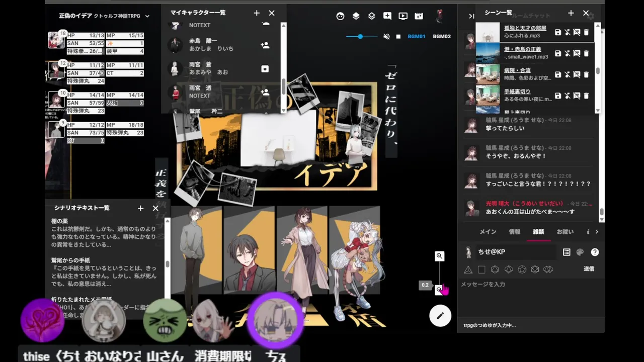This screenshot has height=362, width=644.
Task: Open the room name dropdown arrow
Action: (x=147, y=16)
